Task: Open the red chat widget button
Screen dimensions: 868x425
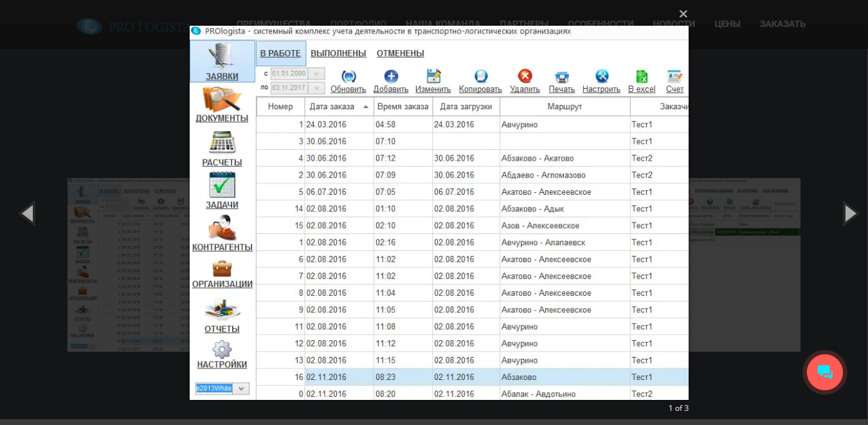Action: click(824, 372)
